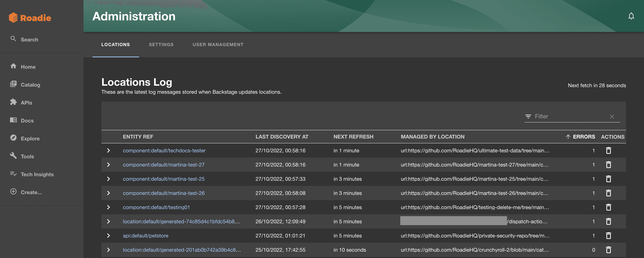
Task: Select the Locations tab
Action: pos(116,45)
